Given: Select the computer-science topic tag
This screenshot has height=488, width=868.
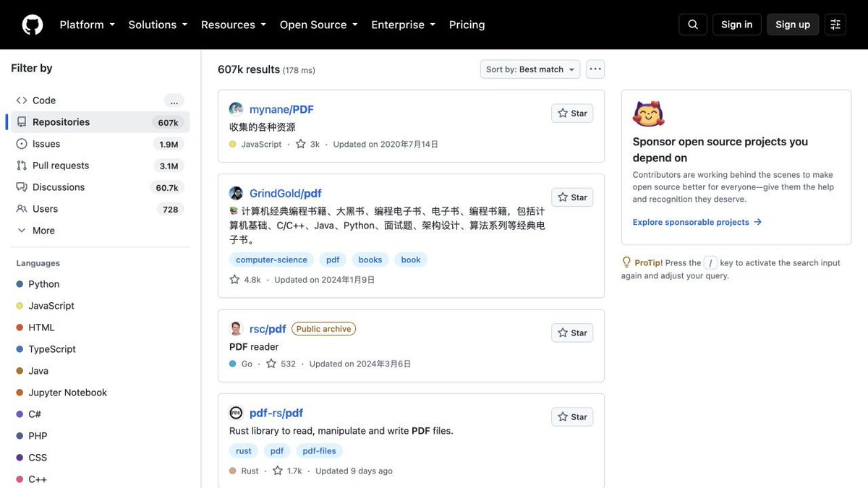Looking at the screenshot, I should pyautogui.click(x=271, y=260).
